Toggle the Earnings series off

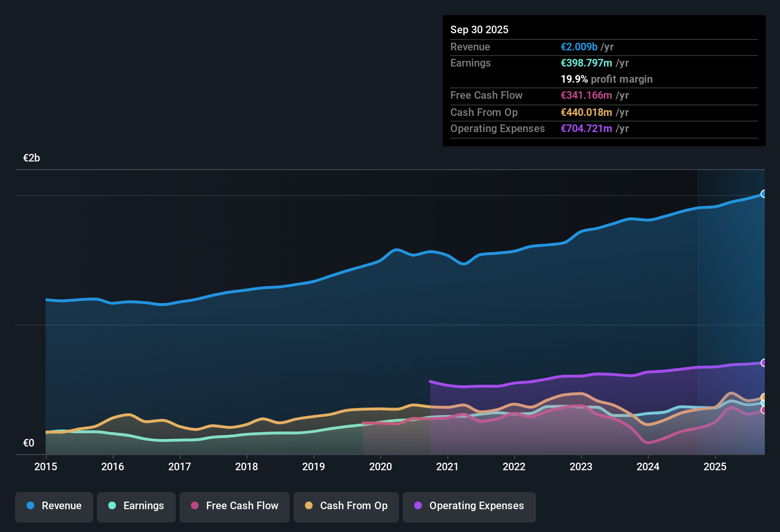pos(136,507)
